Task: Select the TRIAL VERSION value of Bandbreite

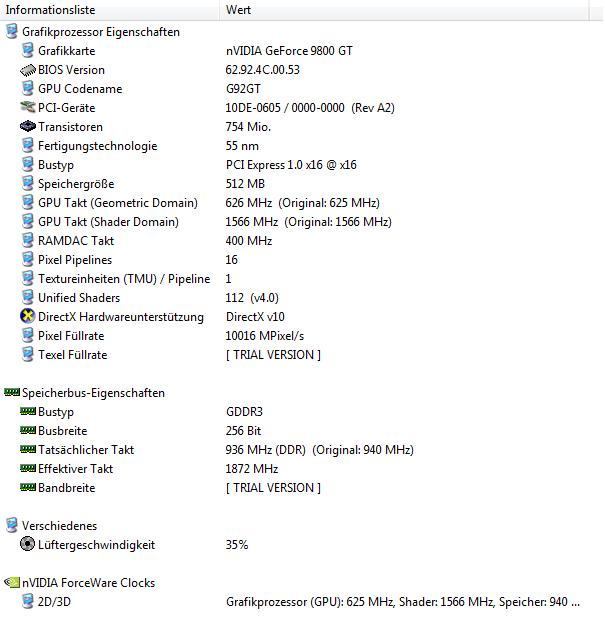Action: pos(273,488)
